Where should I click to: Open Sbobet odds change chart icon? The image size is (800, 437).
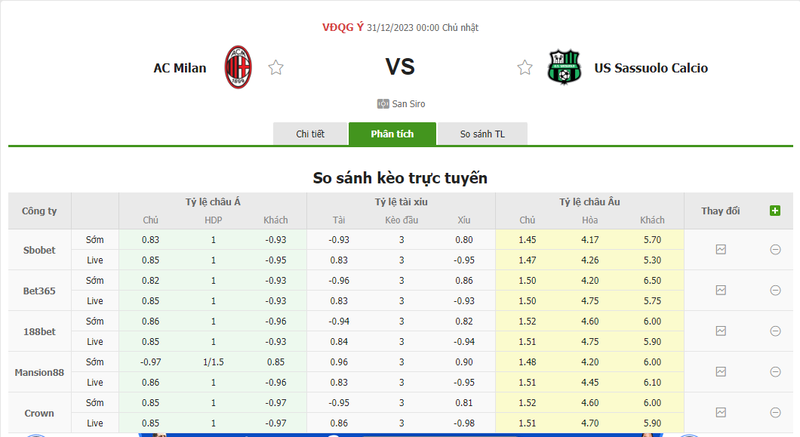click(x=721, y=249)
